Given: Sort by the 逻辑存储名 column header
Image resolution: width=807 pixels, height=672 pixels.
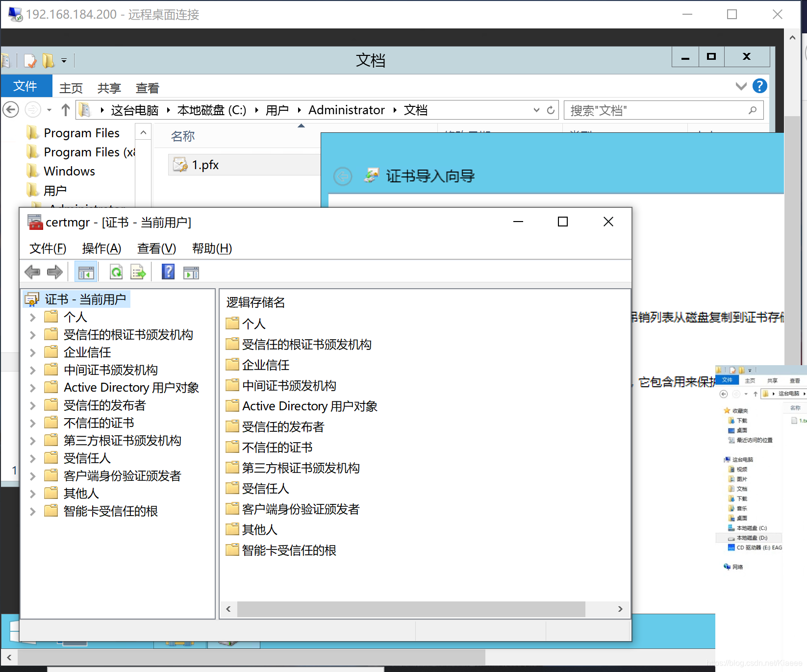Looking at the screenshot, I should 255,302.
